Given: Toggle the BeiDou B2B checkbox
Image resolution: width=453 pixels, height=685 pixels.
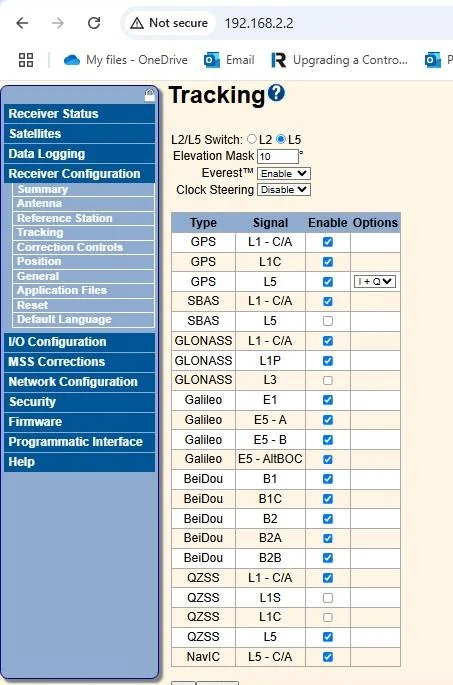Looking at the screenshot, I should (328, 558).
